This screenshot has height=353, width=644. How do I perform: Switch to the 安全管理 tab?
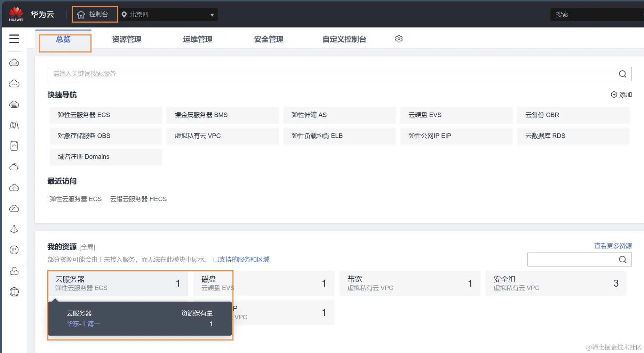coord(269,39)
